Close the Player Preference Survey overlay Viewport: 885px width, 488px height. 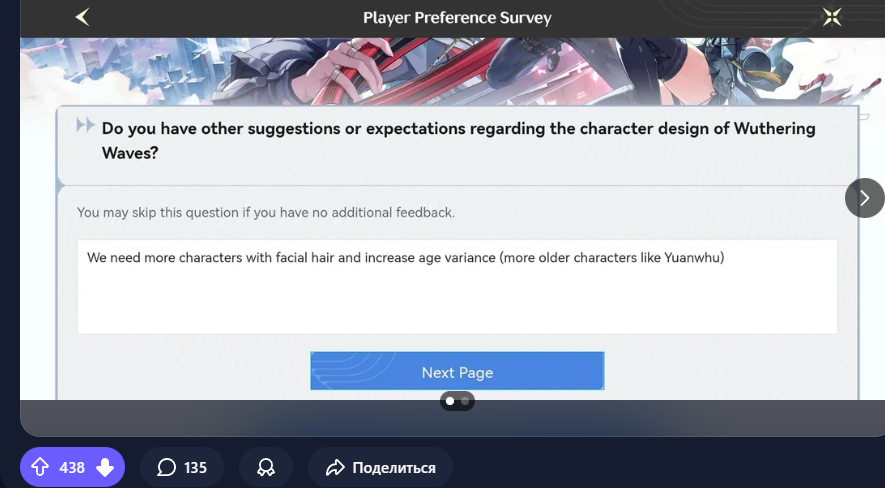pyautogui.click(x=832, y=17)
